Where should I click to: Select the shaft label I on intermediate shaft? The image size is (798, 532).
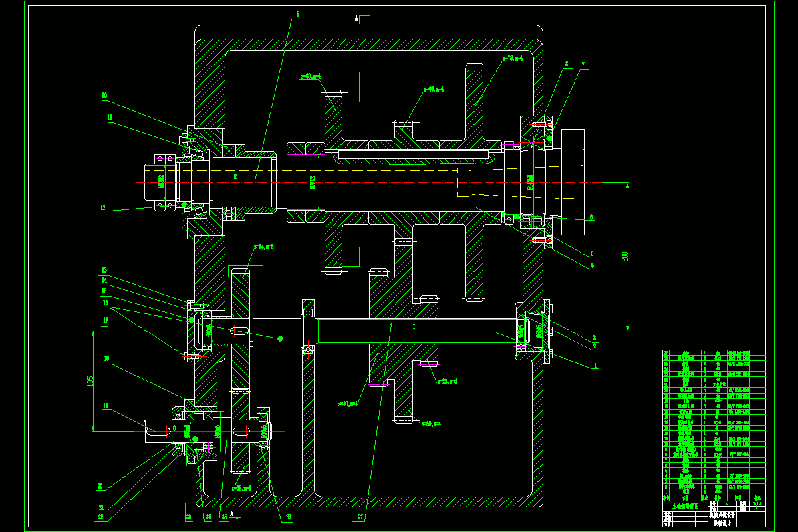click(x=414, y=327)
